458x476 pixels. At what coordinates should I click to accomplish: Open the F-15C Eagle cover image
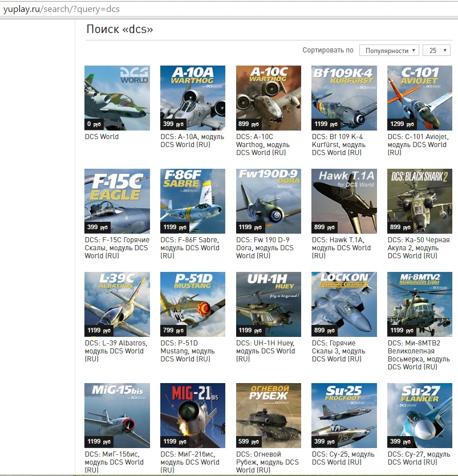117,201
